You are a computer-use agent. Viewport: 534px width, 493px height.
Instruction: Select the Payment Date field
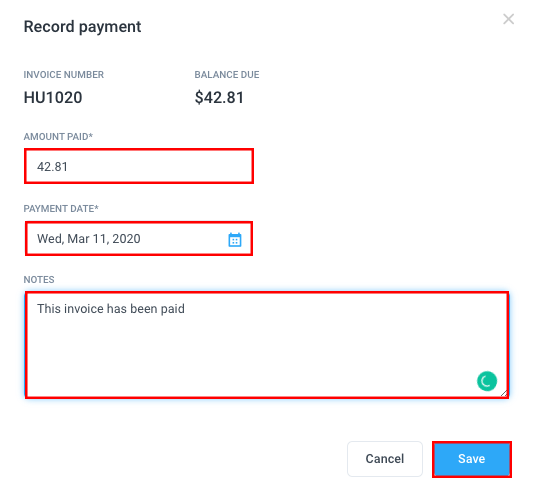tap(139, 238)
